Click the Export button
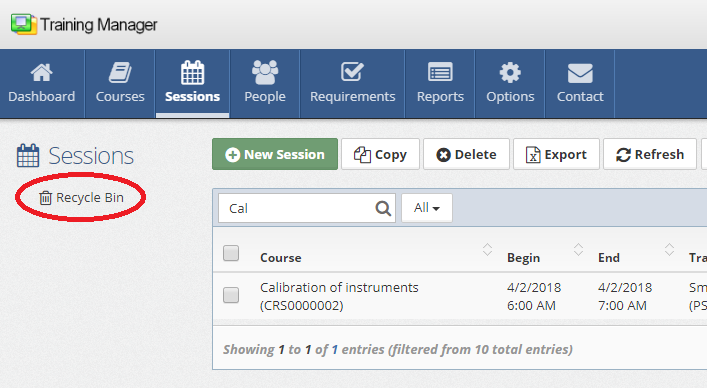This screenshot has width=707, height=388. (x=556, y=154)
